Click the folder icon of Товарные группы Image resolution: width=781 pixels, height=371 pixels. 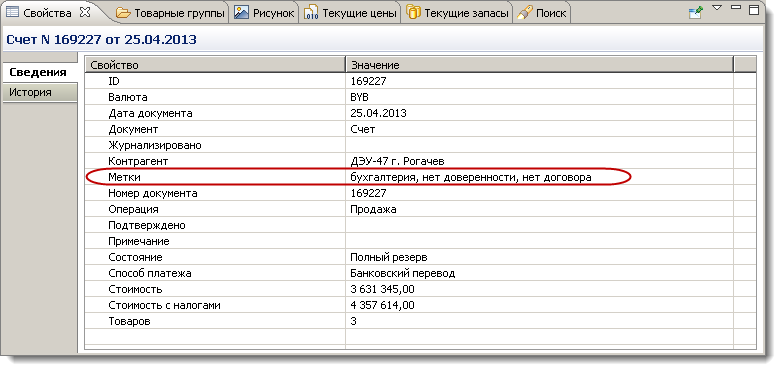[x=123, y=13]
